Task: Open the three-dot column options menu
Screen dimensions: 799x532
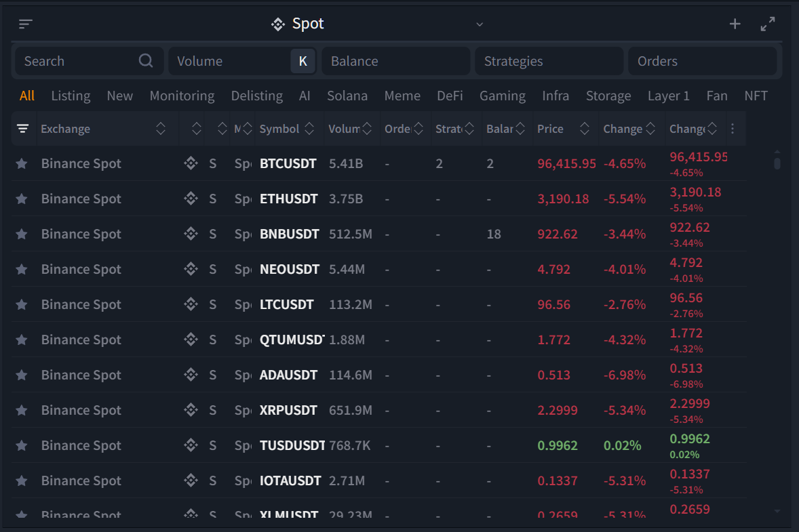Action: point(733,129)
